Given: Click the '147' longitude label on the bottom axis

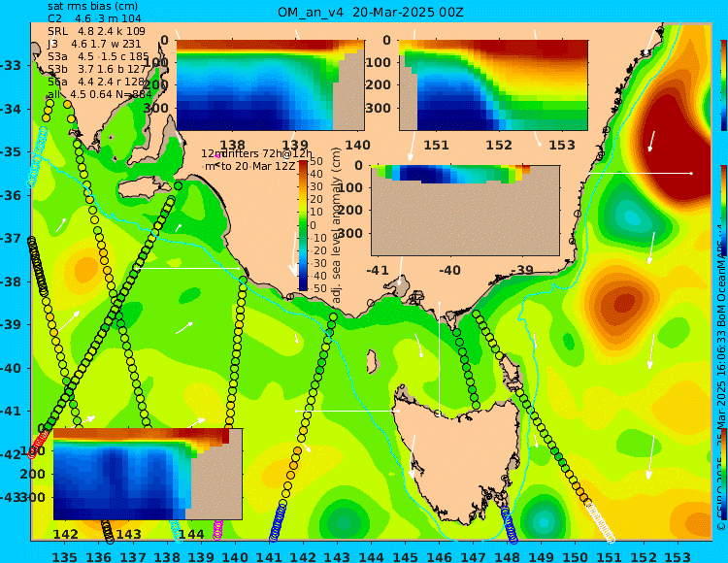Looking at the screenshot, I should click(x=474, y=556).
